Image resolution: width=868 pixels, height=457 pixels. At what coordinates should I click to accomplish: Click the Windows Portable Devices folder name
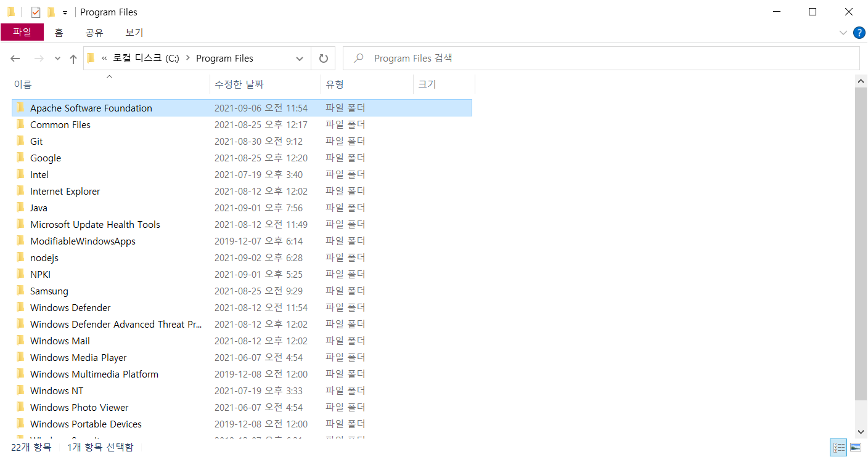86,424
